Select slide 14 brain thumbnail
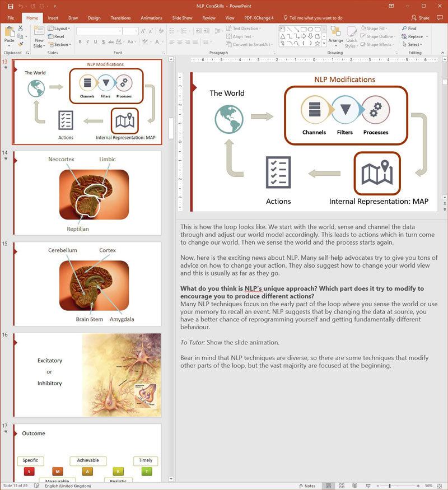 tap(87, 193)
